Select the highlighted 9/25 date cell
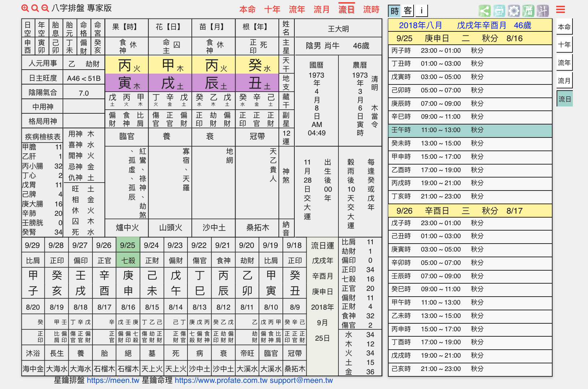Viewport: 588px width, 389px height. pyautogui.click(x=128, y=245)
